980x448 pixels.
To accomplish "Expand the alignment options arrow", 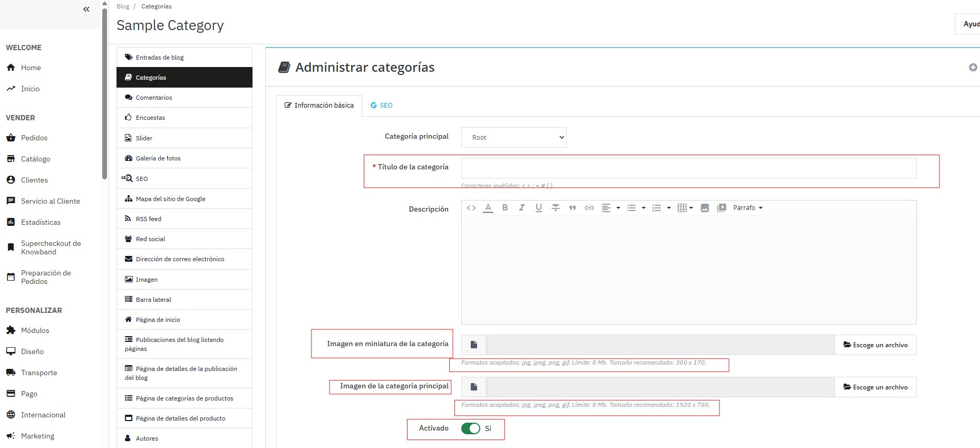I will pos(618,208).
